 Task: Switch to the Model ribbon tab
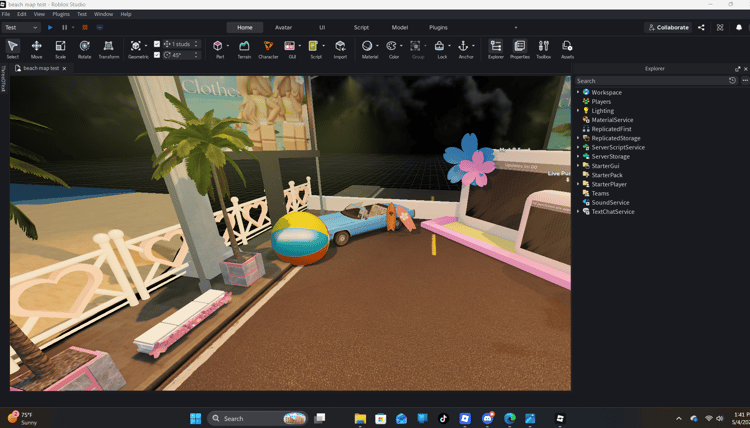(399, 28)
